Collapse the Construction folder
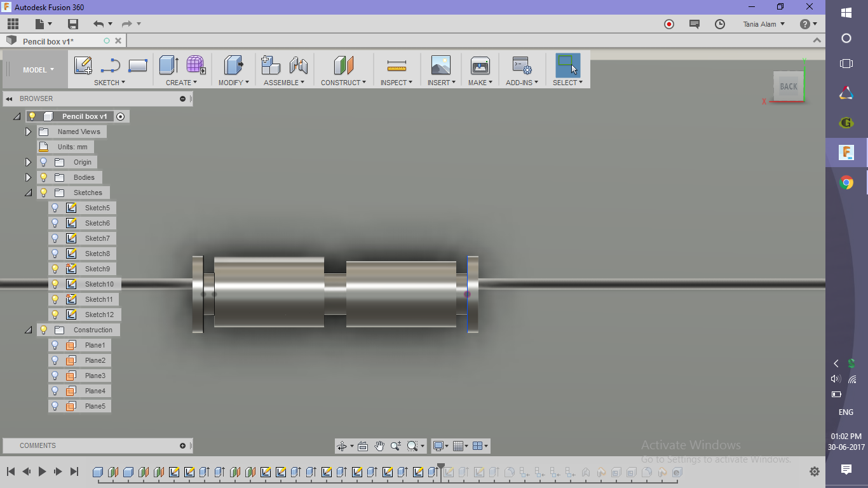Screen dimensions: 868x488 [28, 330]
